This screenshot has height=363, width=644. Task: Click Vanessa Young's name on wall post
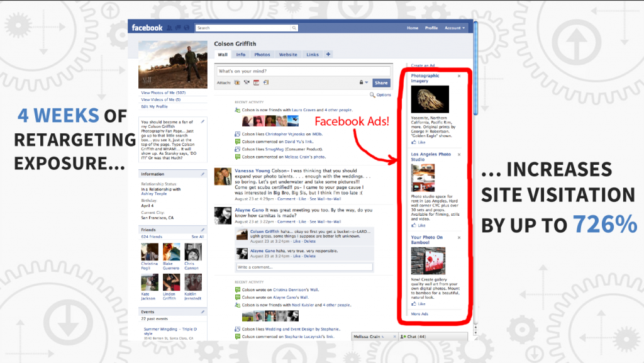pos(252,171)
